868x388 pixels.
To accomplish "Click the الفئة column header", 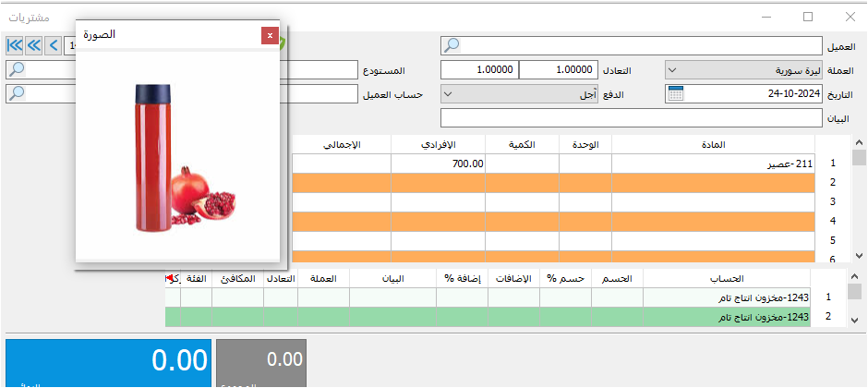I will (197, 278).
